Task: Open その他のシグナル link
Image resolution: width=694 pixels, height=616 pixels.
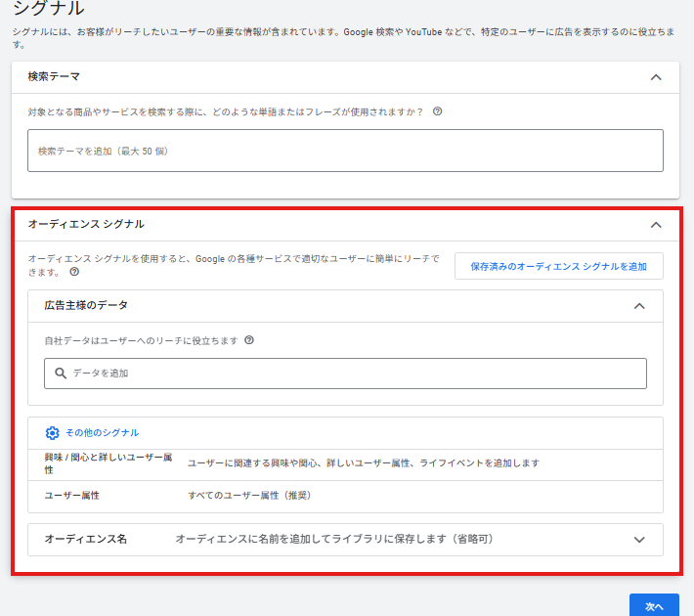Action: 102,432
